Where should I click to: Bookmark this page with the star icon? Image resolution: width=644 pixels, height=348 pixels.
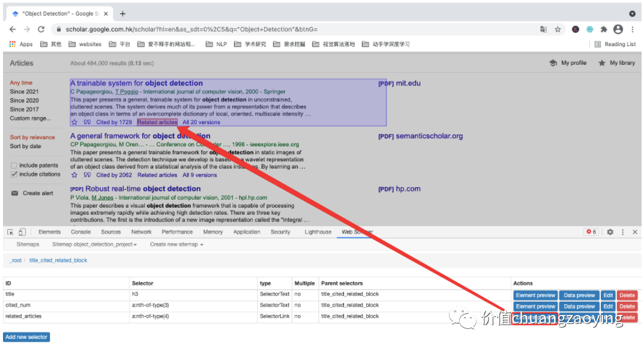pos(558,29)
